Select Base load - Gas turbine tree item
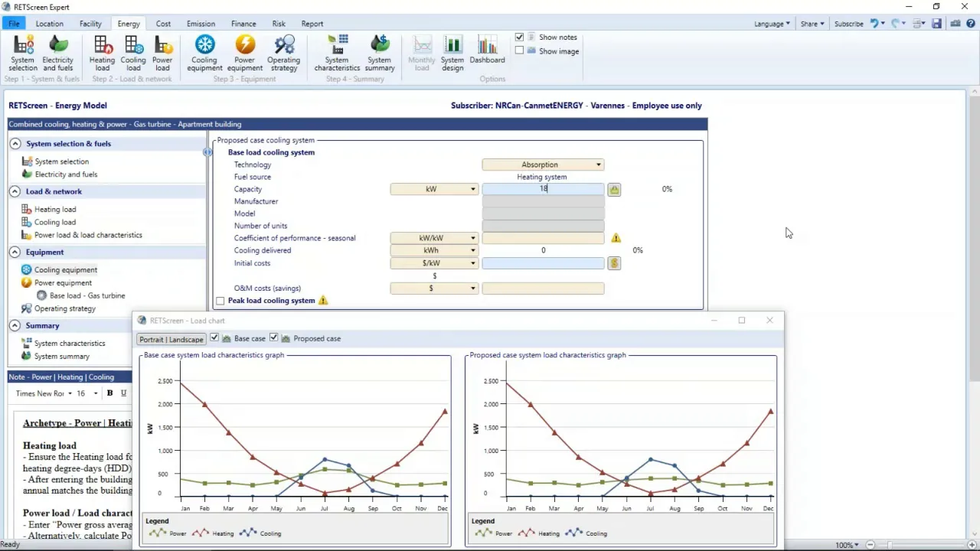The height and width of the screenshot is (551, 980). [87, 295]
